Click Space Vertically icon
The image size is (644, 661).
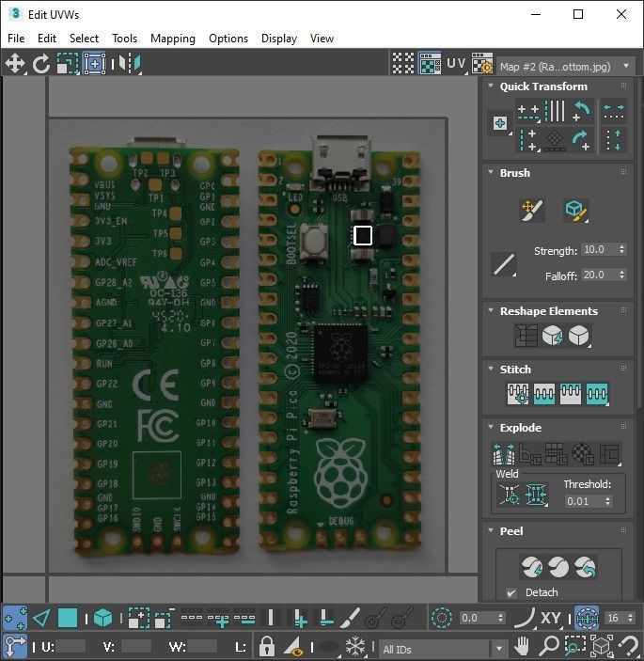tap(614, 140)
